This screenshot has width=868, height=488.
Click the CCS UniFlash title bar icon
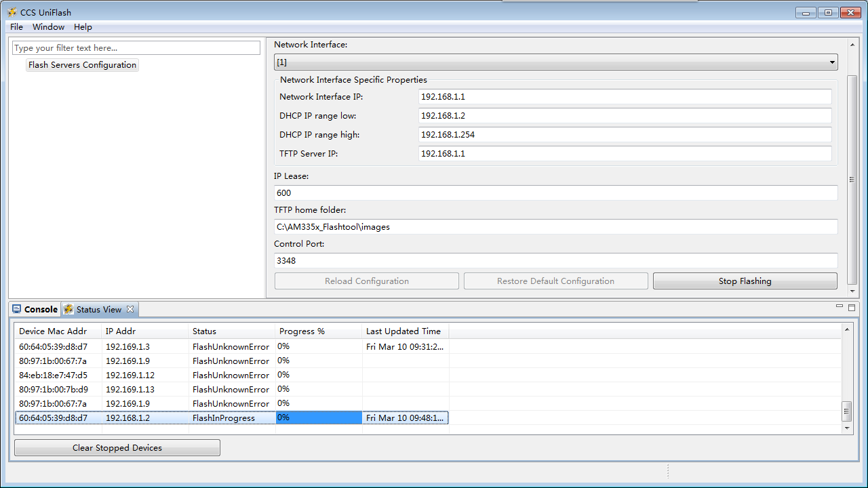(x=12, y=12)
